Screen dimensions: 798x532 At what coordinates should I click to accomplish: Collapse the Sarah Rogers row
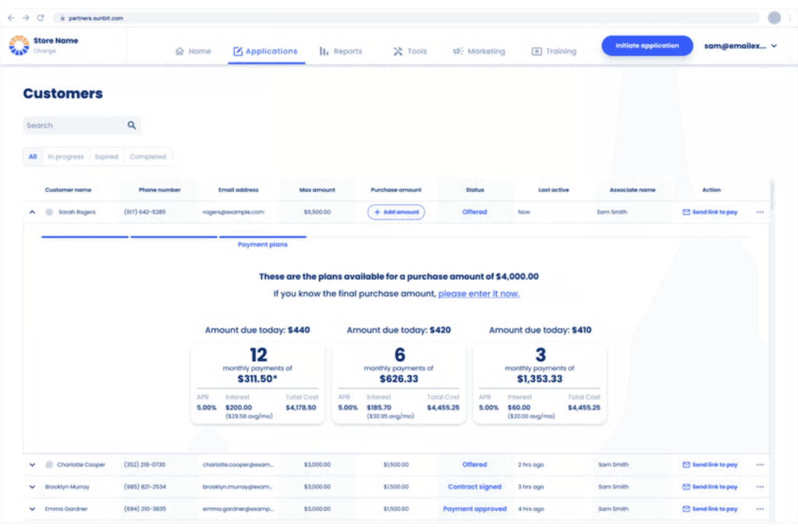32,212
